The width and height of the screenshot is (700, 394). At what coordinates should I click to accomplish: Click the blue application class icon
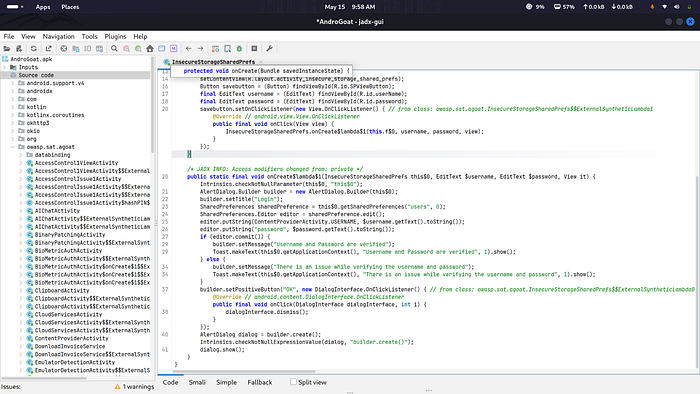(162, 49)
